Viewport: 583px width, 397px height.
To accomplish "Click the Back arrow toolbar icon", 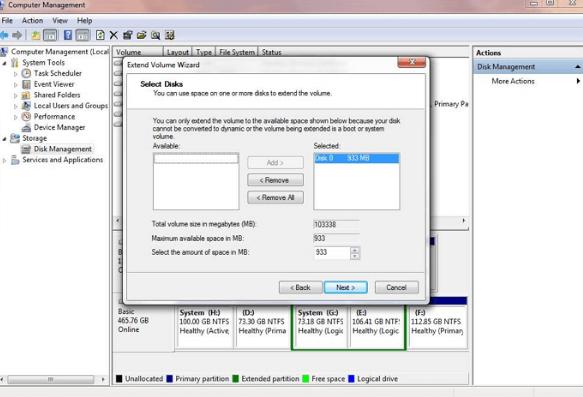I will tap(4, 35).
